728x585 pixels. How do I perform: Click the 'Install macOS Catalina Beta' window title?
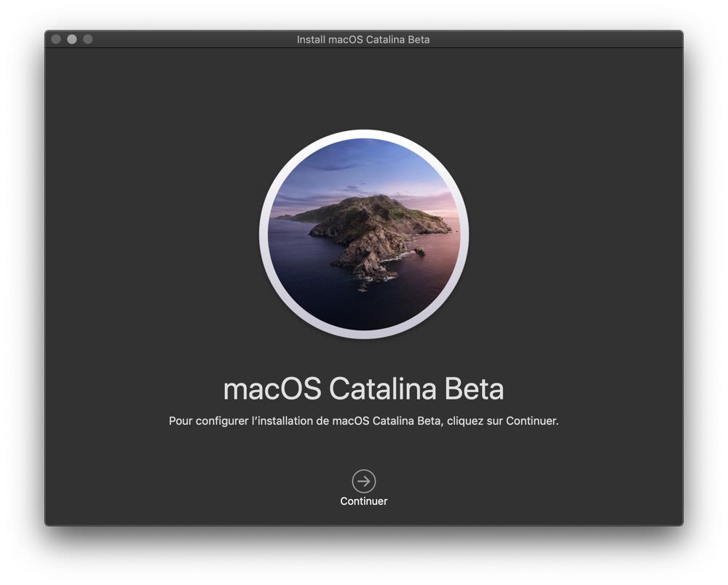363,39
